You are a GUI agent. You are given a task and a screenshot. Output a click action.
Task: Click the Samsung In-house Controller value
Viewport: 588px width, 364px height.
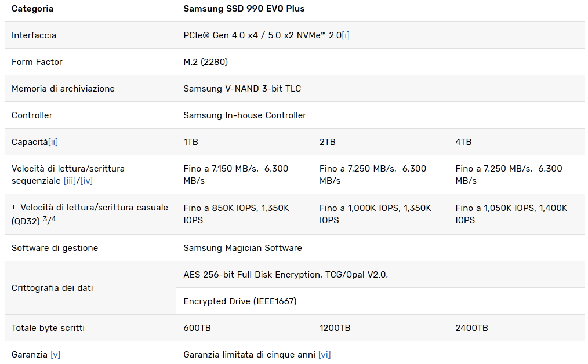click(245, 115)
